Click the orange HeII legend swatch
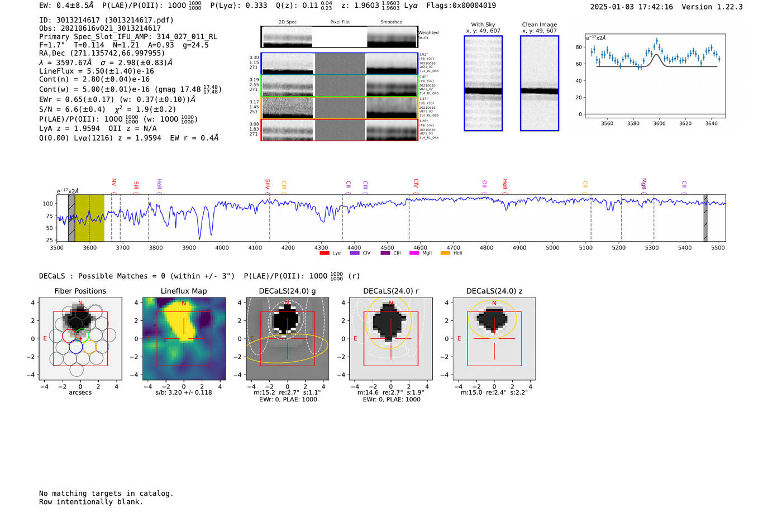Screen dimensions: 782x532 click(445, 253)
